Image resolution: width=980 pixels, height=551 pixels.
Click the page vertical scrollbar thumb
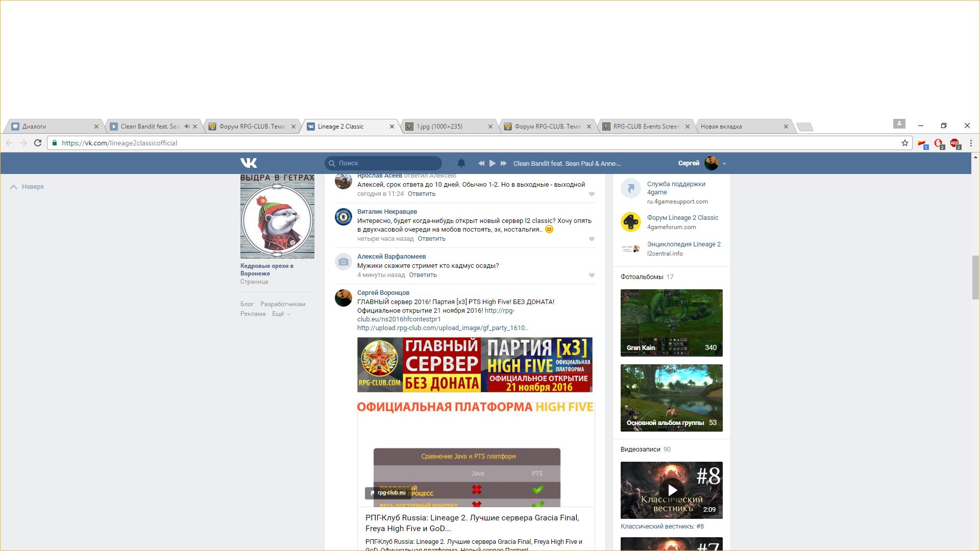[x=975, y=278]
